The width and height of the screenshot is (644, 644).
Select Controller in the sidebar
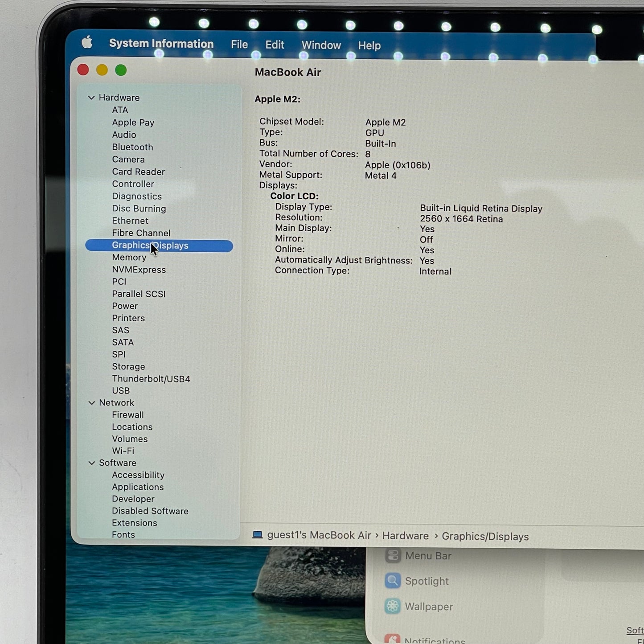point(133,184)
